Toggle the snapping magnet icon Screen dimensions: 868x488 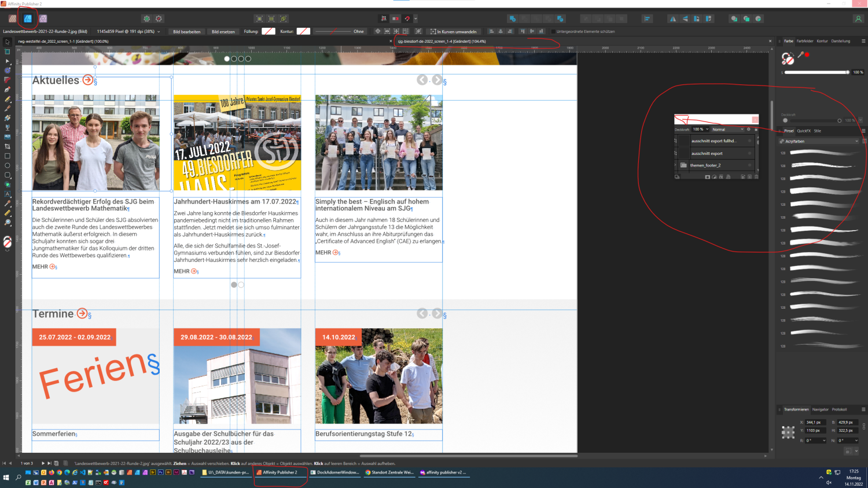click(407, 19)
